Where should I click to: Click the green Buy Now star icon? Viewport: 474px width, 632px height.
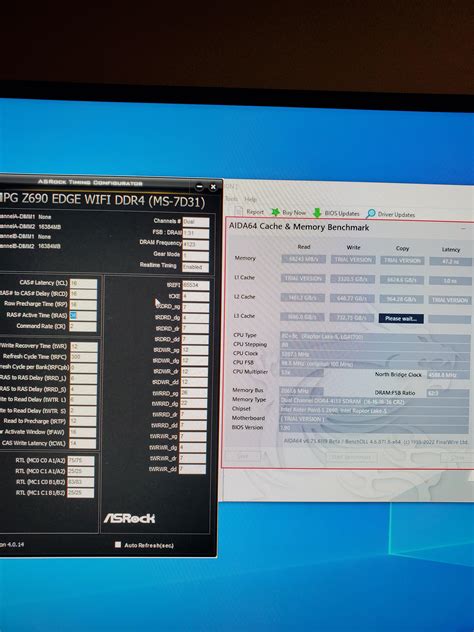point(276,212)
